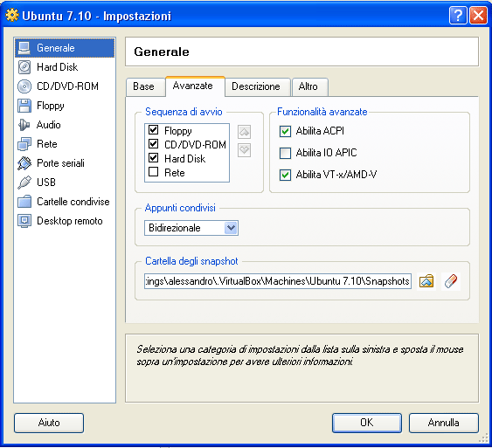This screenshot has width=492, height=448.
Task: Click the VirtualBox gear icon in the title bar
Action: [12, 15]
